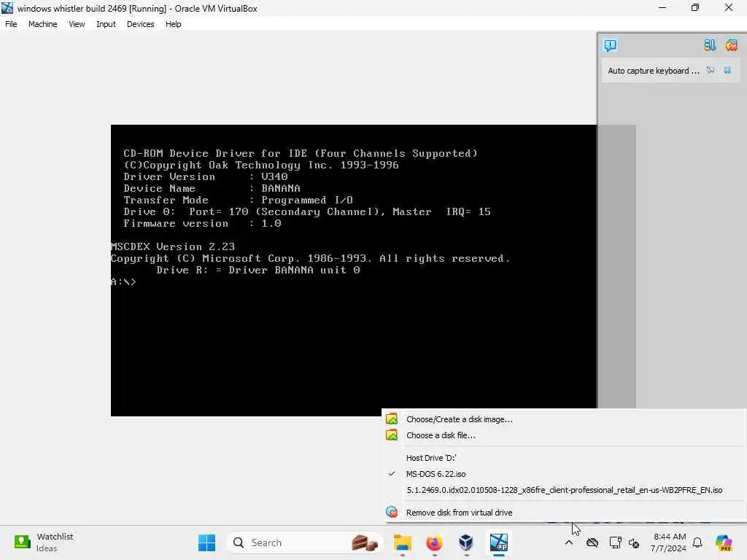Open Firefox from the taskbar
This screenshot has width=747, height=560.
(434, 542)
